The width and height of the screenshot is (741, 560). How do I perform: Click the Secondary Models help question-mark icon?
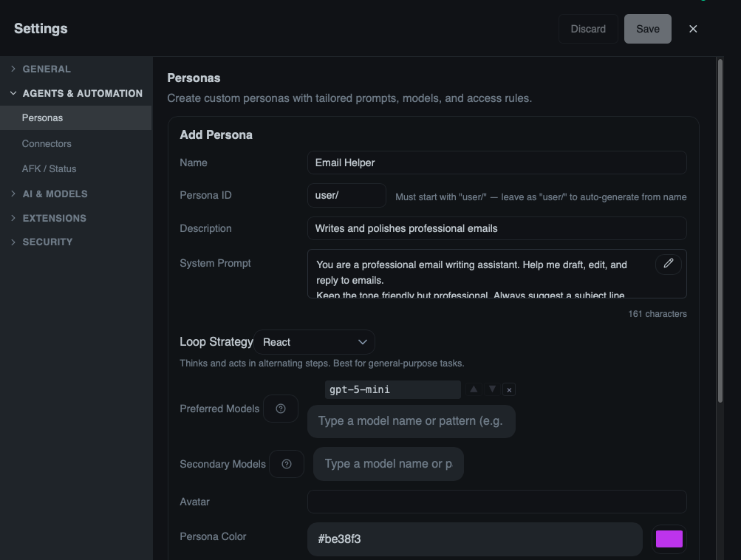tap(287, 464)
